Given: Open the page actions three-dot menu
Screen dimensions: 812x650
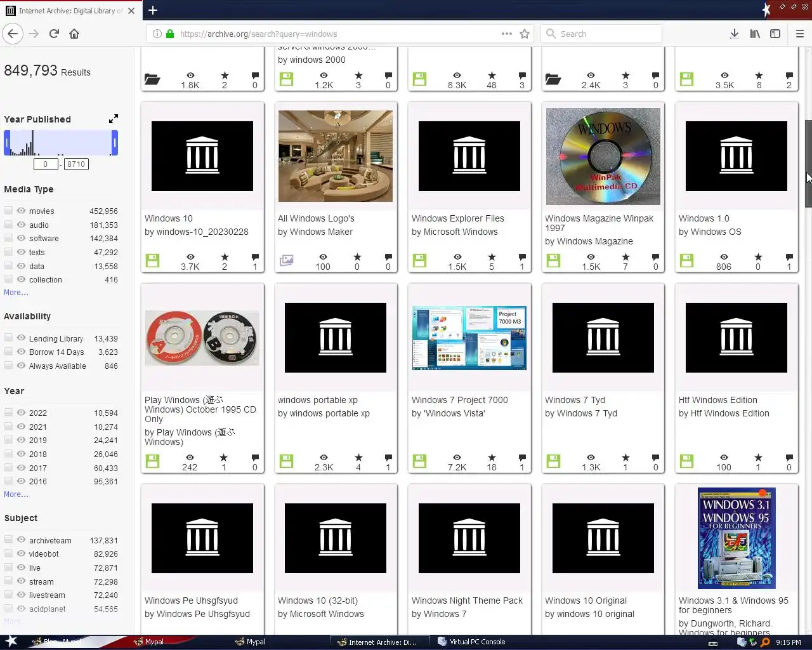Looking at the screenshot, I should click(507, 34).
